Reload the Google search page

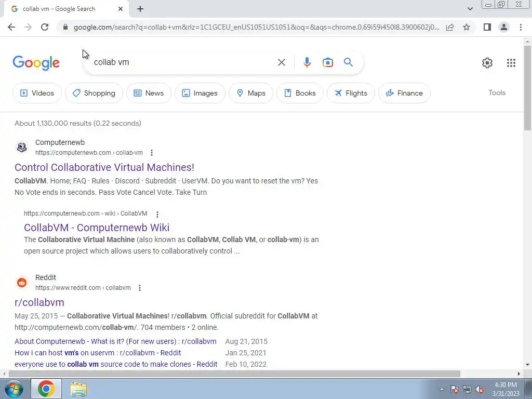click(x=45, y=27)
